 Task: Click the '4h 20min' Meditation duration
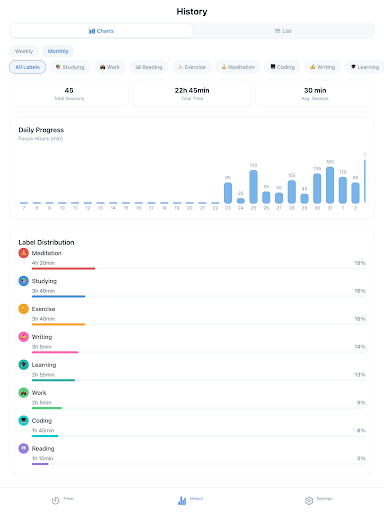43,263
